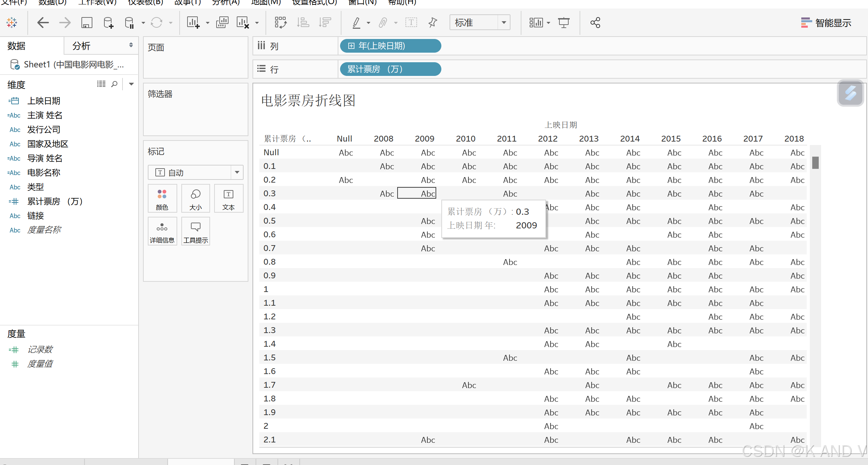
Task: Select the 发行公司 dimension field
Action: pyautogui.click(x=44, y=130)
